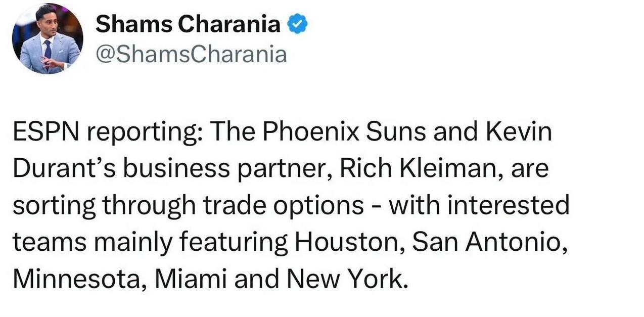Visit the @ShamsCharania handle link
The height and width of the screenshot is (317, 644).
pos(191,54)
